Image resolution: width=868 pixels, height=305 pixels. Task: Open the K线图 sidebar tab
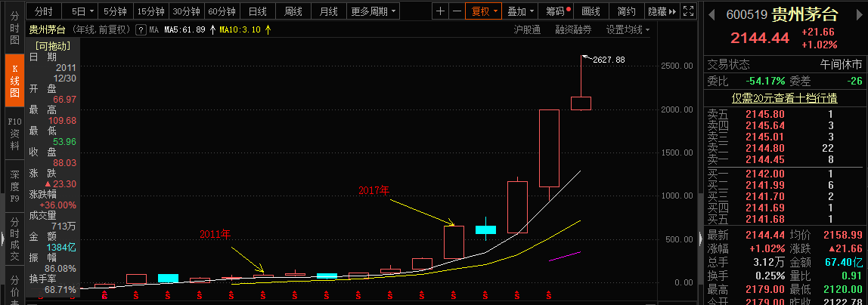15,81
